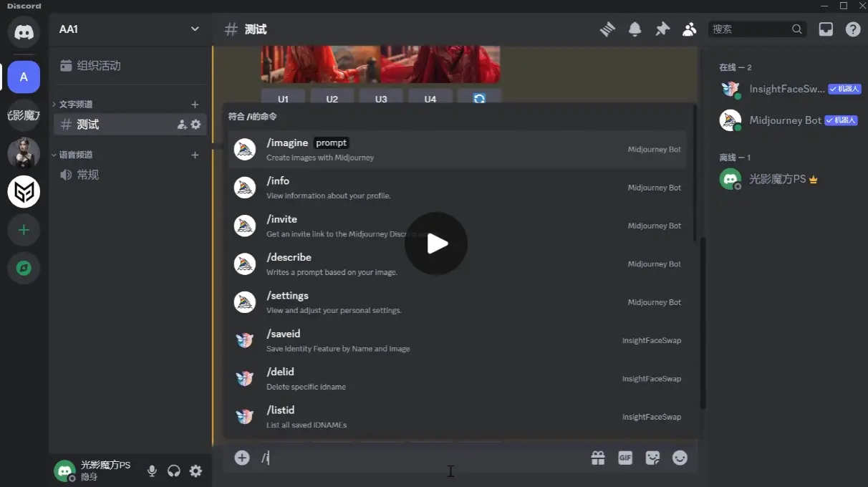Open the gift Nitro icon

597,458
